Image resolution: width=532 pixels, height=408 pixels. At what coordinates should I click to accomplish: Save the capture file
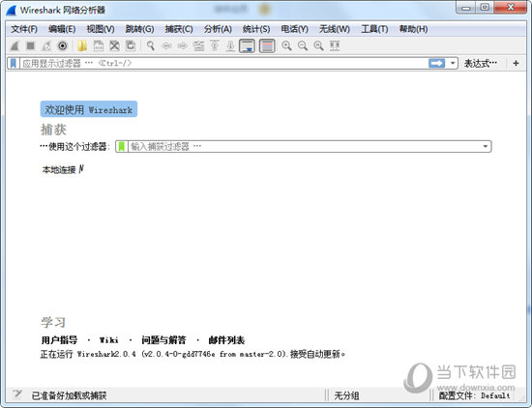click(99, 45)
